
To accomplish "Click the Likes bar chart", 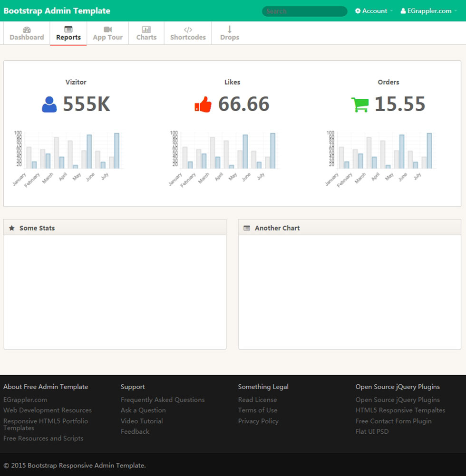I will pyautogui.click(x=224, y=159).
